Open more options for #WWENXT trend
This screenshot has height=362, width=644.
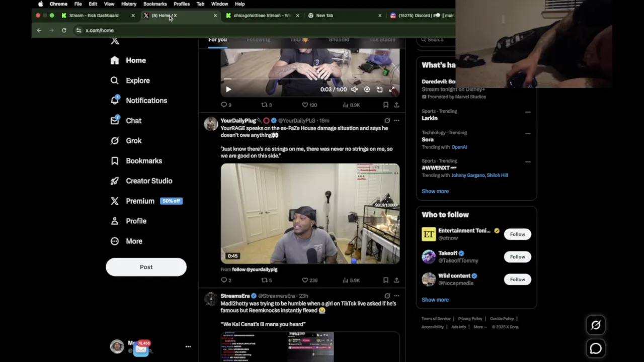pos(528,162)
